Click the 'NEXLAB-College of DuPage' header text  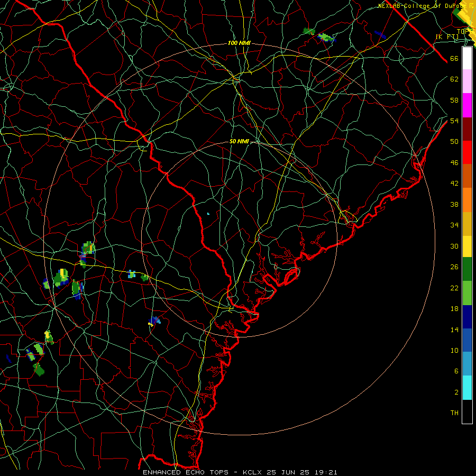coord(423,6)
